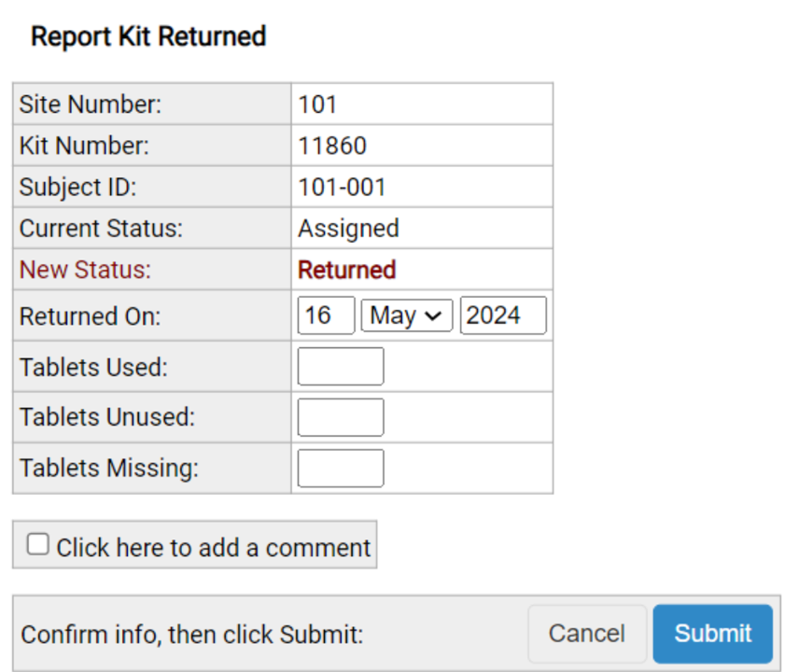Click the Tablets Used input field

tap(340, 366)
